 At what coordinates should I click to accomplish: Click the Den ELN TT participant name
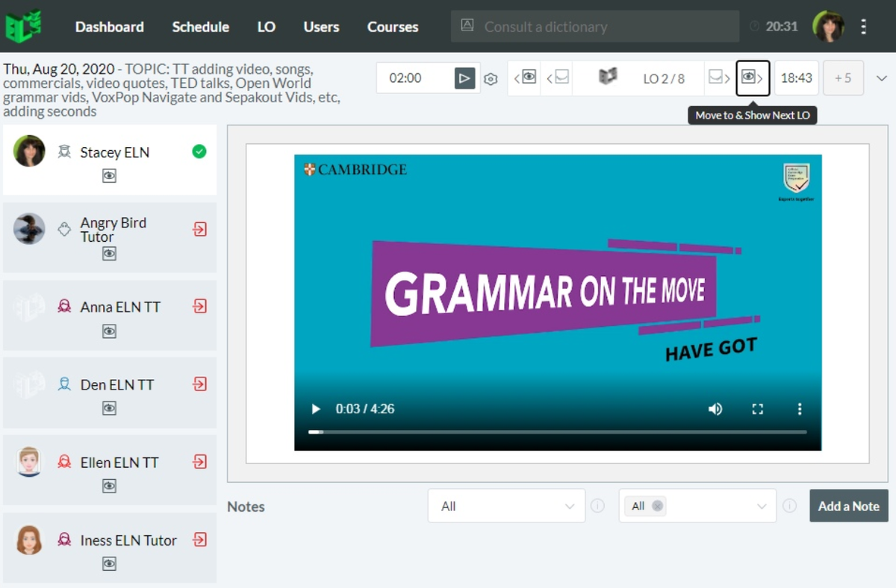coord(117,385)
